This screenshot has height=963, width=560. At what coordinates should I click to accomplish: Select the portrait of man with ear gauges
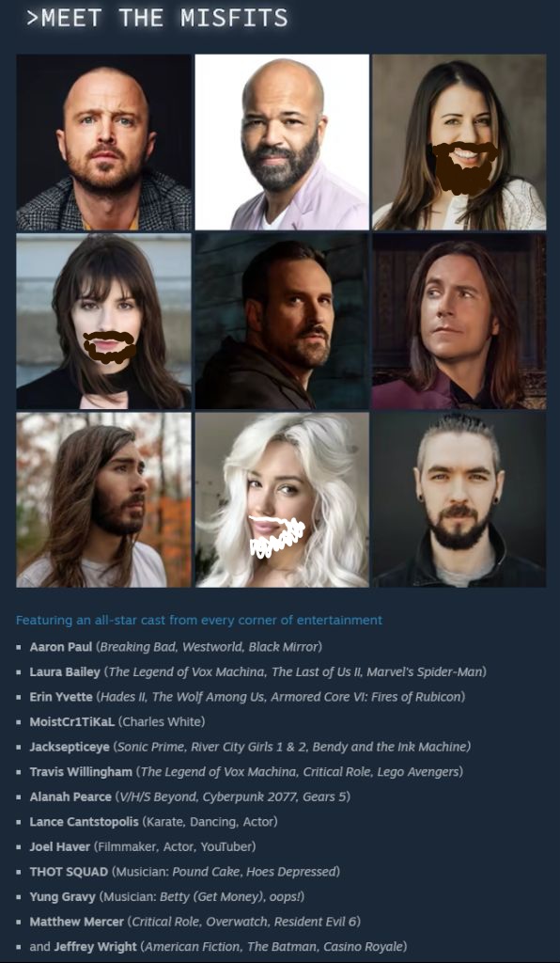459,500
